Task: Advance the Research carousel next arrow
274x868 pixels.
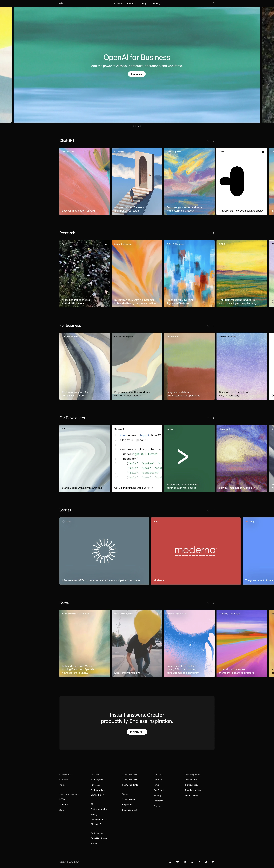Action: [x=214, y=233]
